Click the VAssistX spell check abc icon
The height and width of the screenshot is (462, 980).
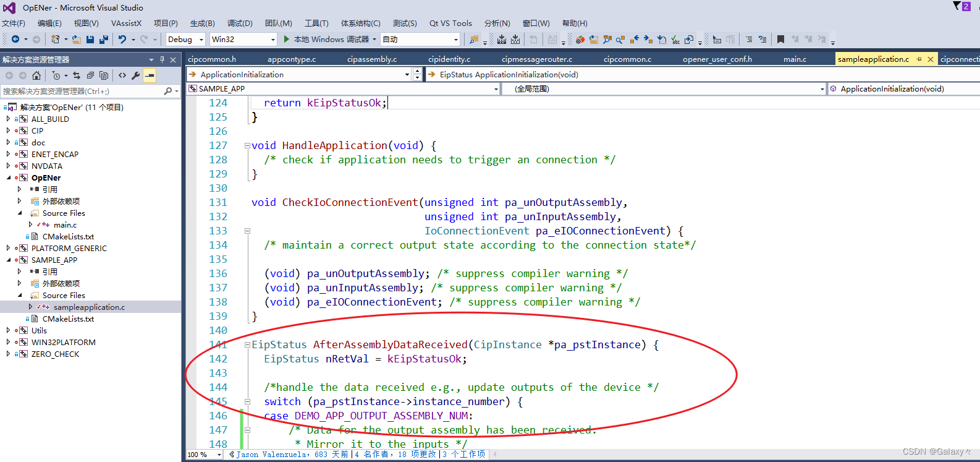pos(675,39)
